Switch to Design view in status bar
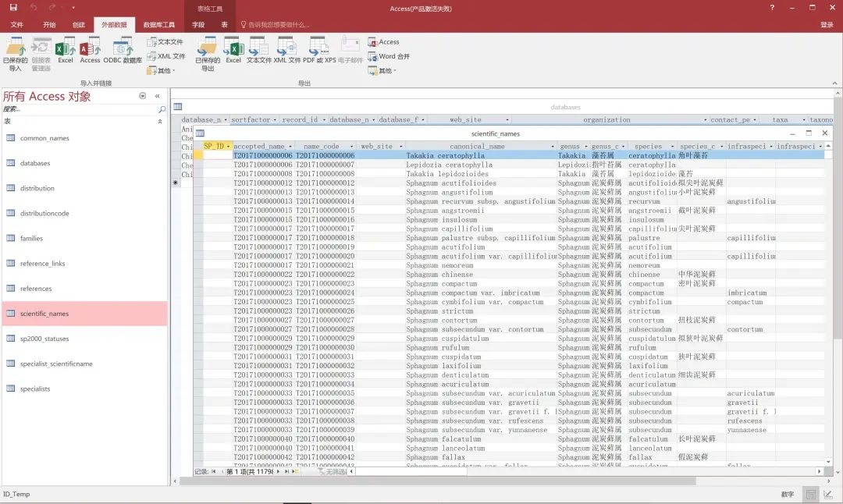This screenshot has width=843, height=504. (830, 495)
